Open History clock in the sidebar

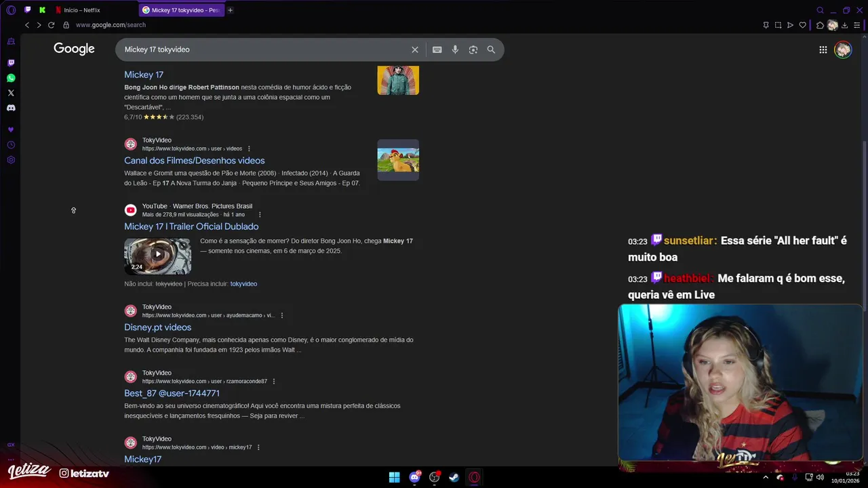click(10, 145)
